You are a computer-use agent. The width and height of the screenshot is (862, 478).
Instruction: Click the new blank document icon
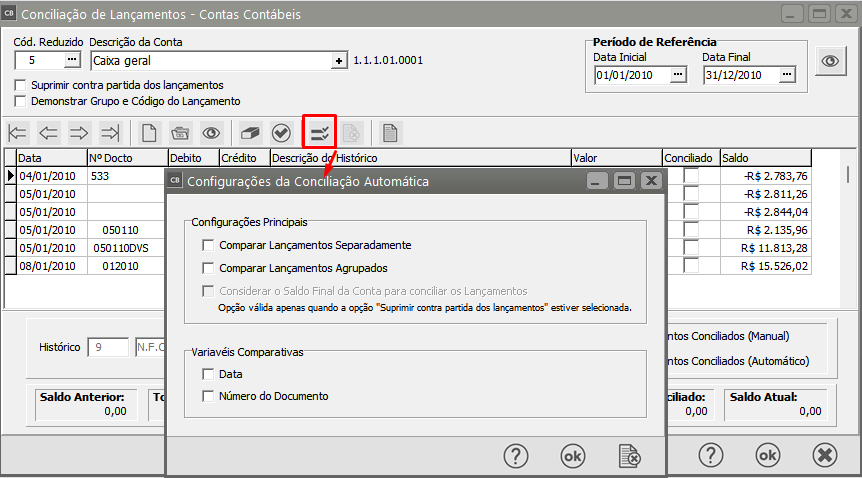(149, 132)
